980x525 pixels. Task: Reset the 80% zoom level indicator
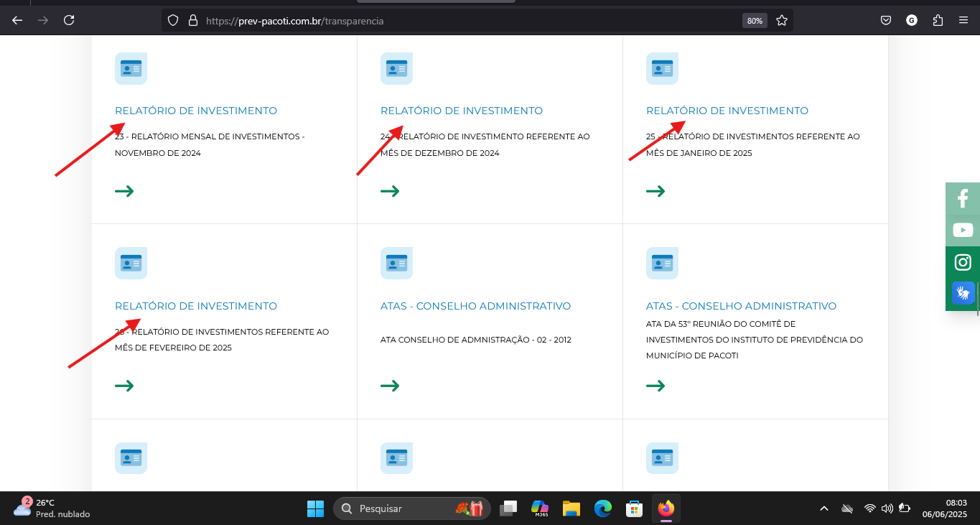[755, 21]
